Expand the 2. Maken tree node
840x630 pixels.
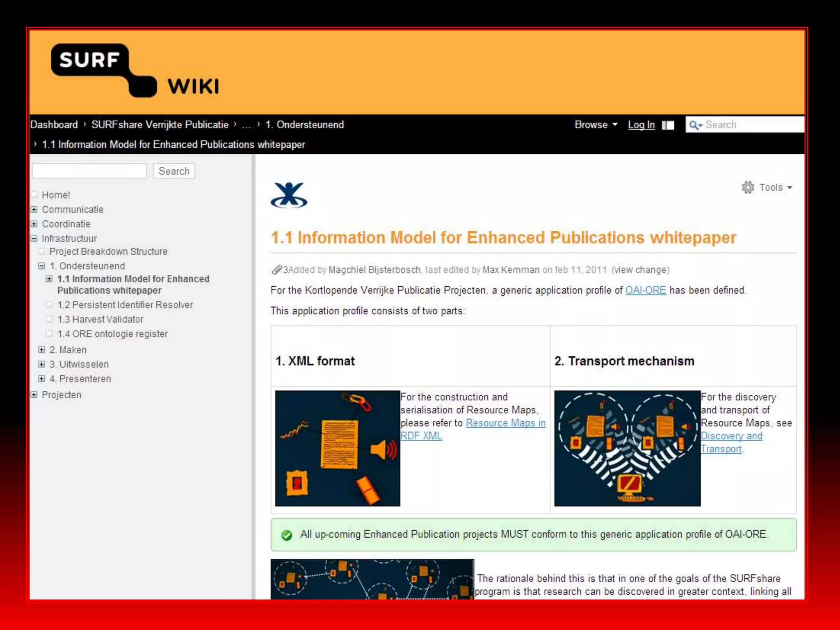coord(41,350)
